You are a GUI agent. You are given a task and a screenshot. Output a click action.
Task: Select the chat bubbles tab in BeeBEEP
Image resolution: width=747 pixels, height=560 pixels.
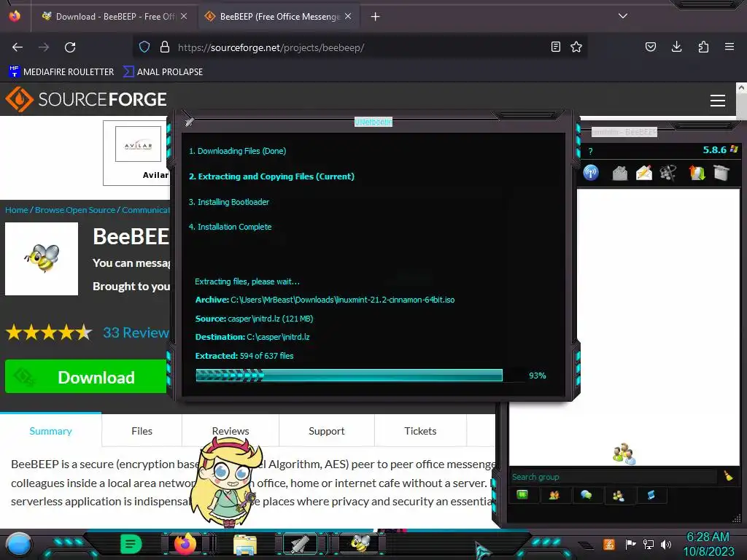tap(586, 495)
